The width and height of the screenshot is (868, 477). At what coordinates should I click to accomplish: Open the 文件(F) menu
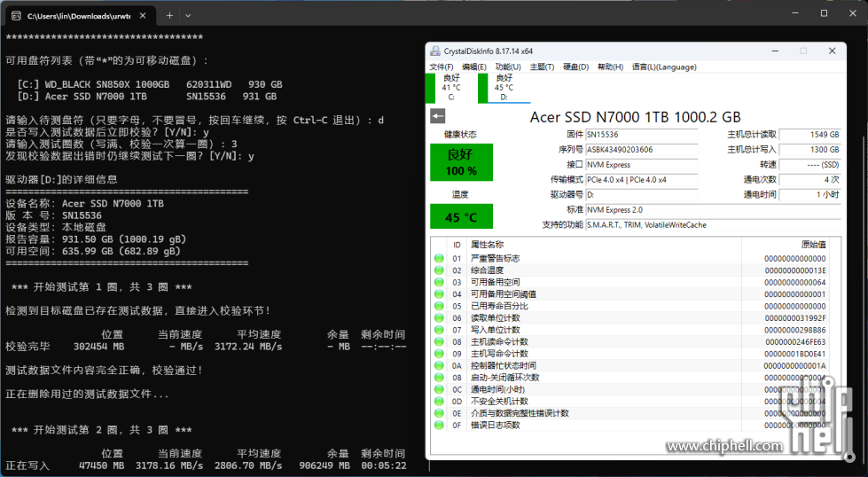[442, 67]
